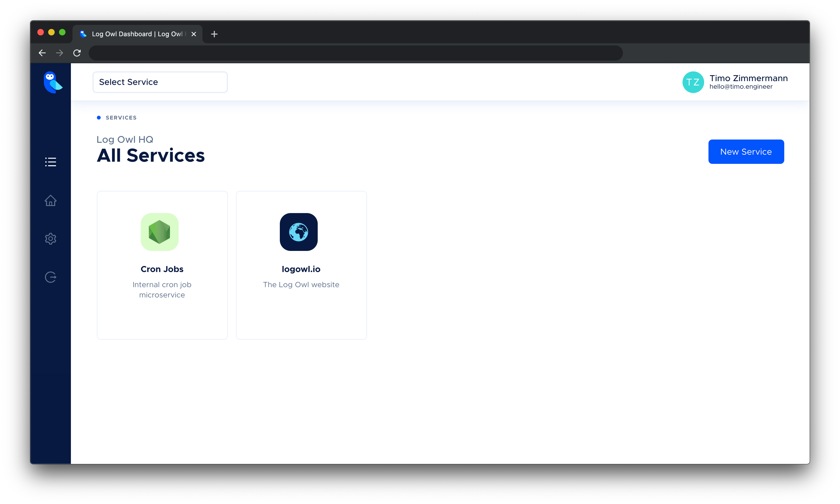Open the settings gear in sidebar
Screen dimensions: 840x504
51,239
